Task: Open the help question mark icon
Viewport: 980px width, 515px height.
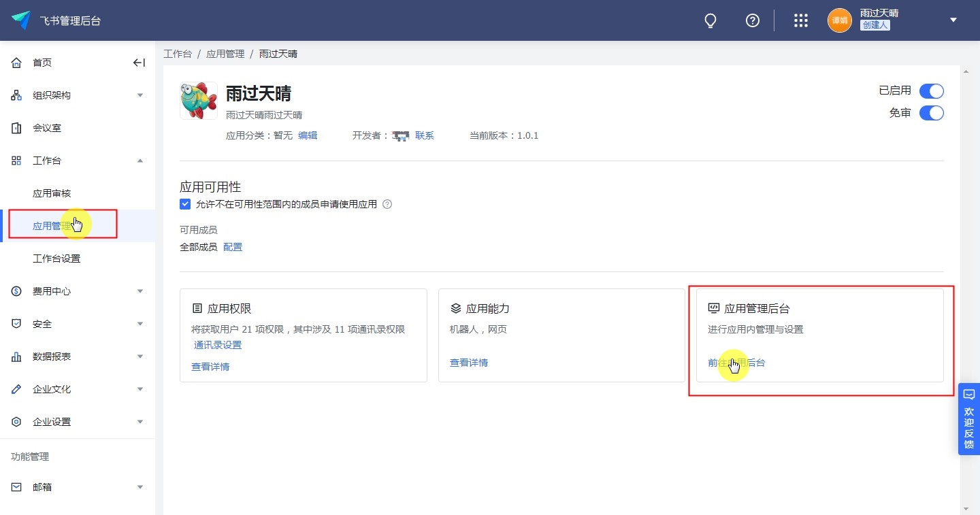Action: [752, 20]
